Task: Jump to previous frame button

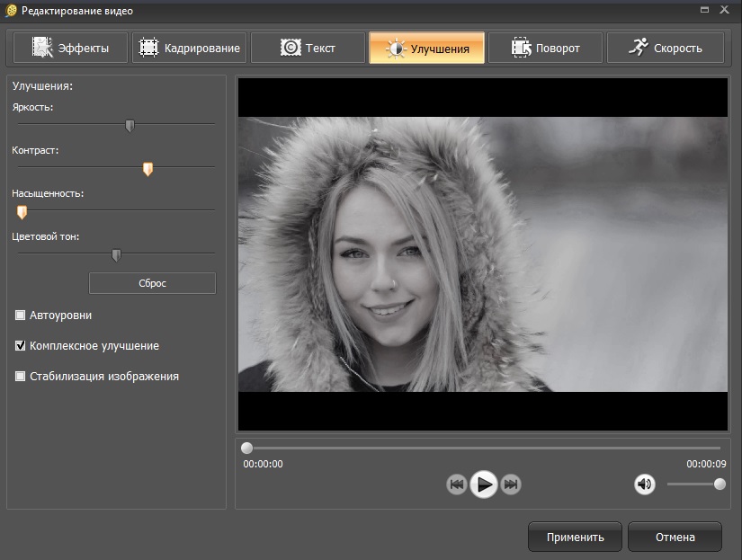Action: tap(457, 485)
